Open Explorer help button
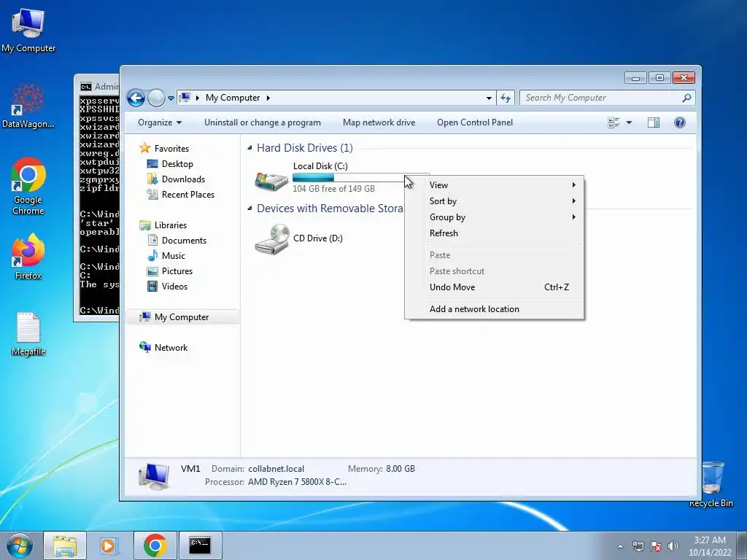 point(680,122)
